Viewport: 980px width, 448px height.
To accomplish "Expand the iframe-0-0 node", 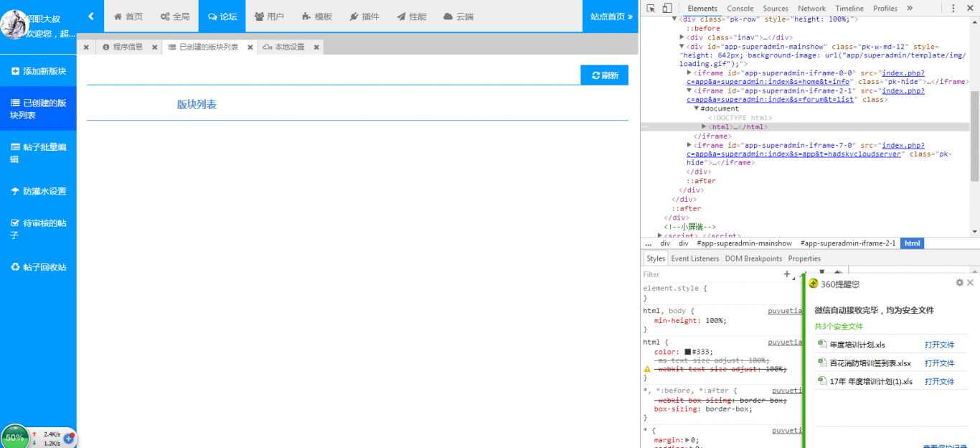I will click(x=689, y=73).
